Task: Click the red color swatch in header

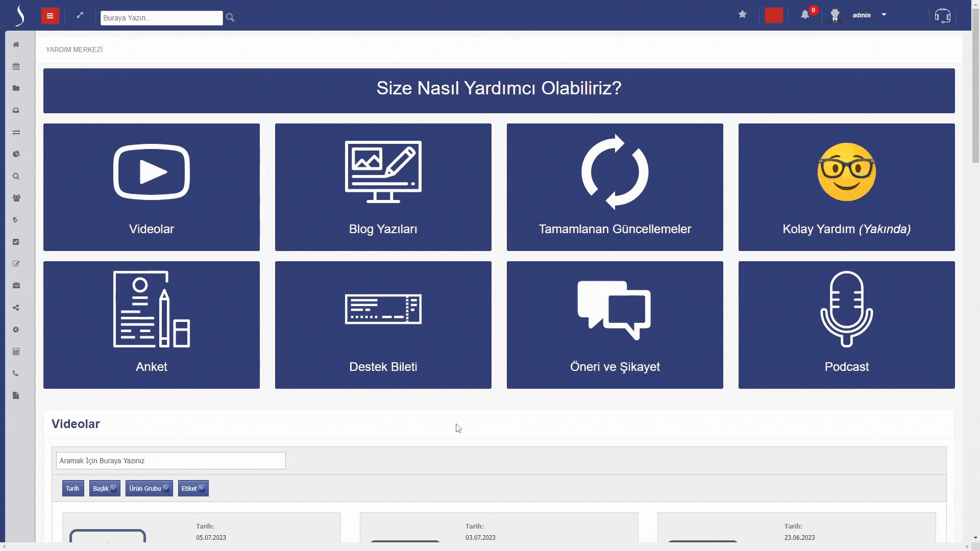Action: pyautogui.click(x=774, y=15)
